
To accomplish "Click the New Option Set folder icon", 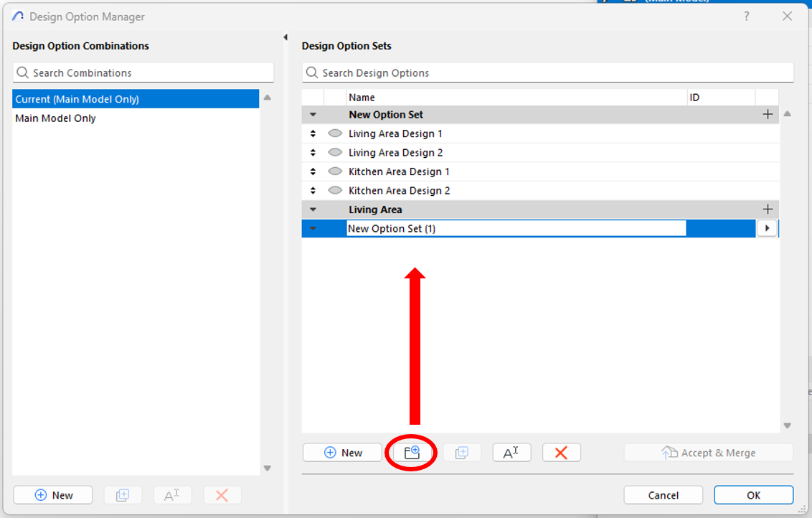I will coord(412,453).
